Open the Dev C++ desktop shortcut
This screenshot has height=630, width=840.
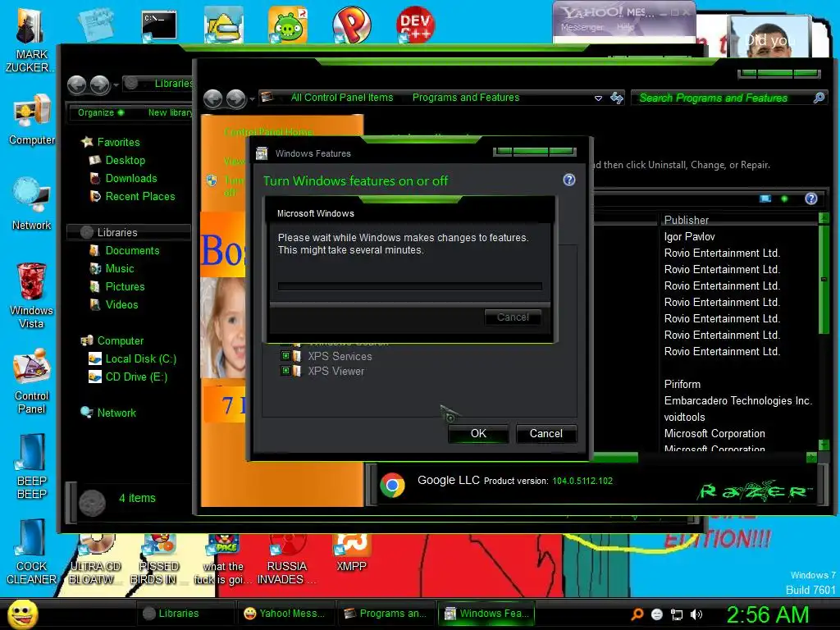[x=415, y=25]
